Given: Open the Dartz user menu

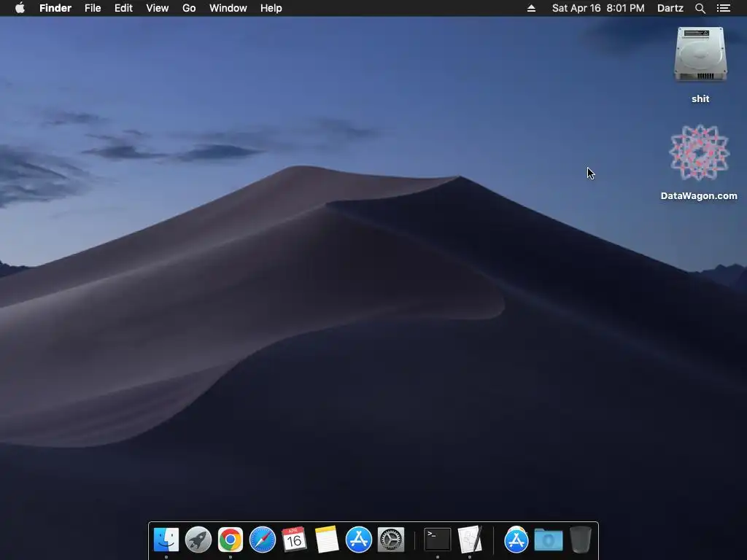Looking at the screenshot, I should [670, 8].
